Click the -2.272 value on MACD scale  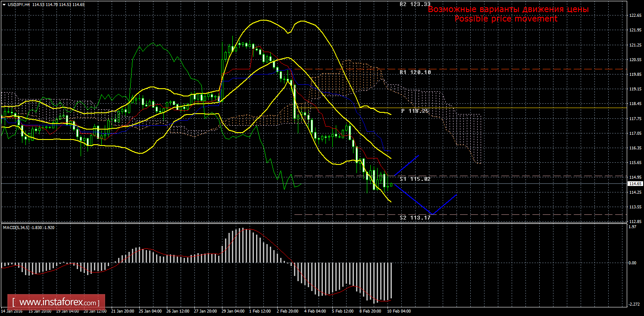[634, 304]
